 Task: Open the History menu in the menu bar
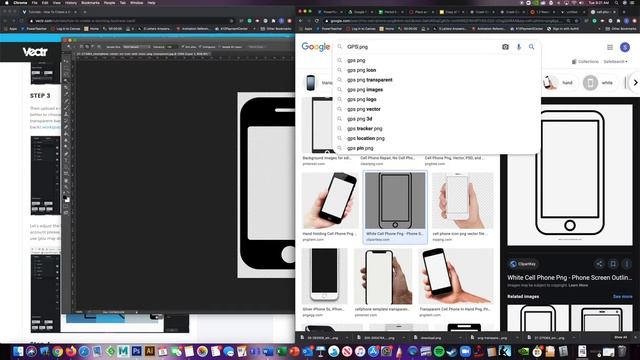pos(71,3)
